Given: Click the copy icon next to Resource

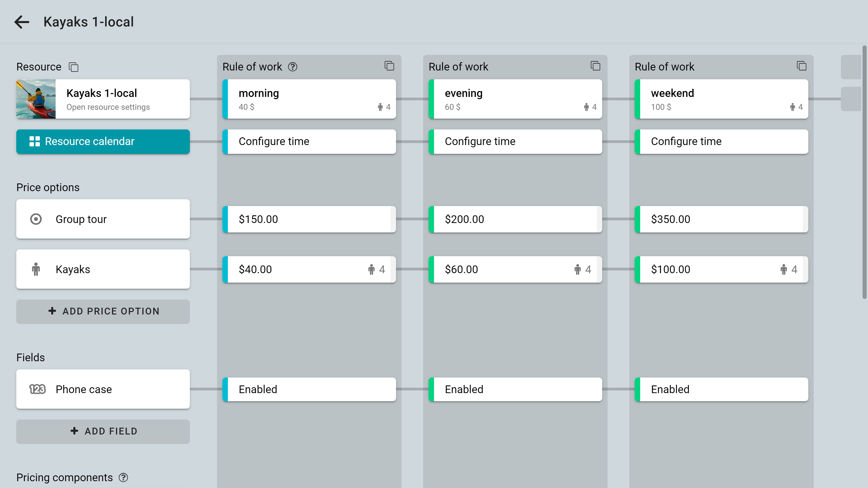Looking at the screenshot, I should pos(73,67).
